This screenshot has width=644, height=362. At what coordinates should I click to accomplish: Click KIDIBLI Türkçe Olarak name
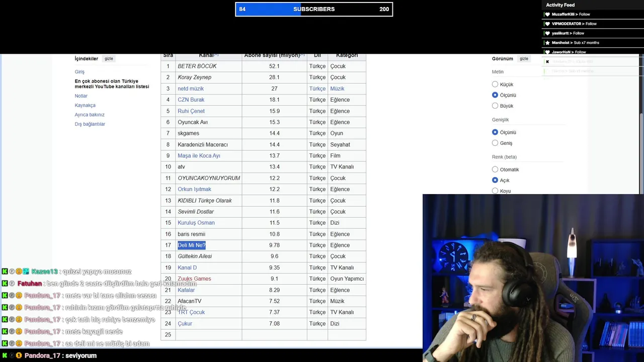coord(205,201)
